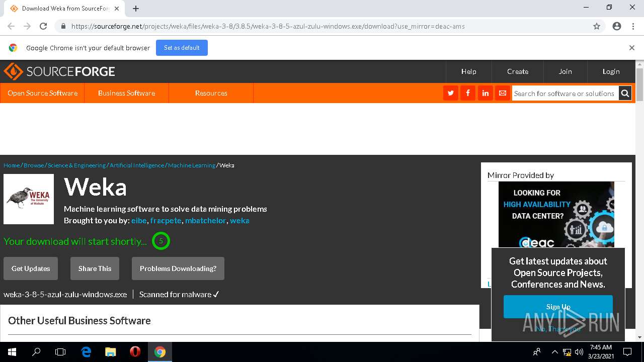644x362 pixels.
Task: Open Business Software menu
Action: click(126, 93)
